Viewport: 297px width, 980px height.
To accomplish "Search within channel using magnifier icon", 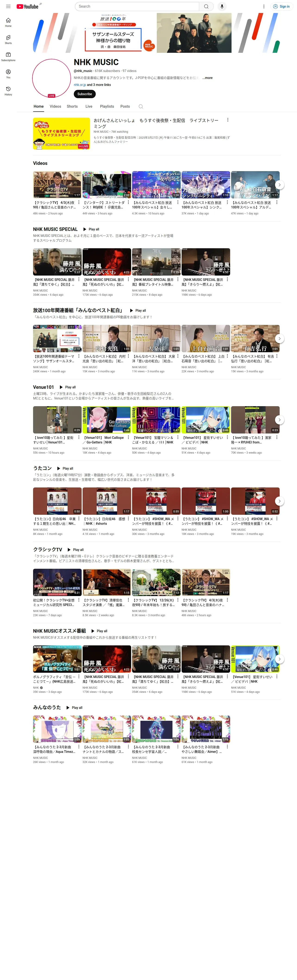I will point(141,107).
